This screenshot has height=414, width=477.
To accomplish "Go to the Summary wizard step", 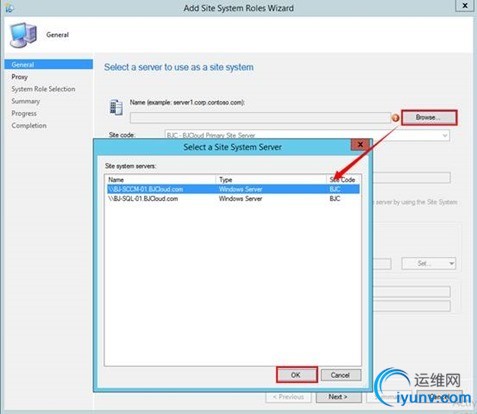I will [x=26, y=101].
